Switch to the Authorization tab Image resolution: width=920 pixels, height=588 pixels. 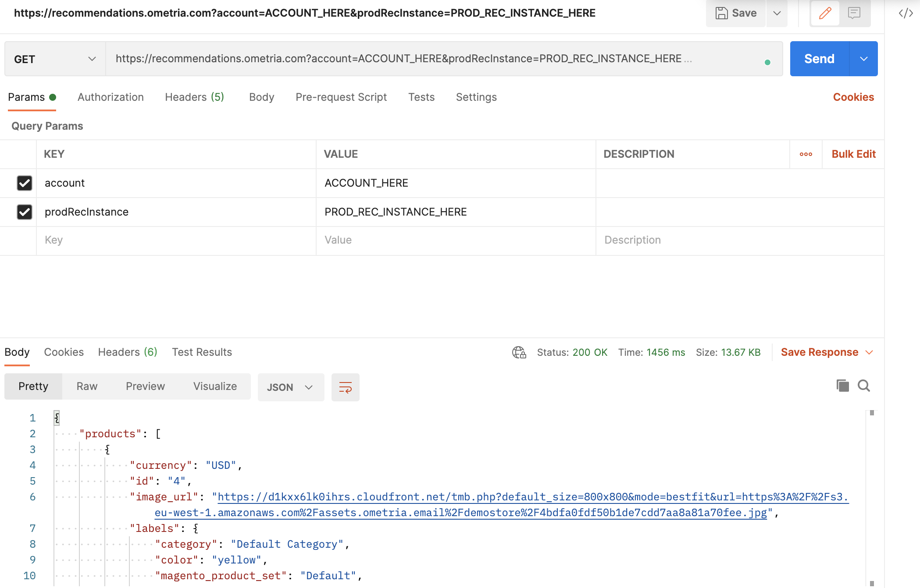[111, 97]
